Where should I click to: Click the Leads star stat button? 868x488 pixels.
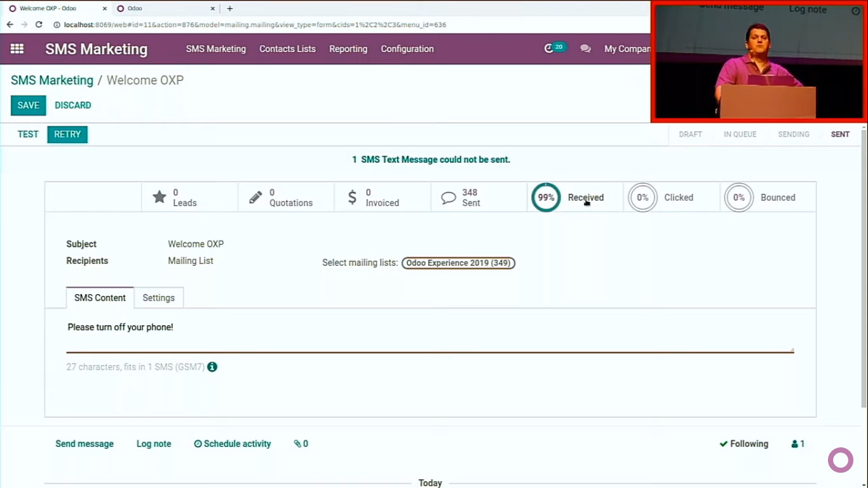click(x=189, y=198)
